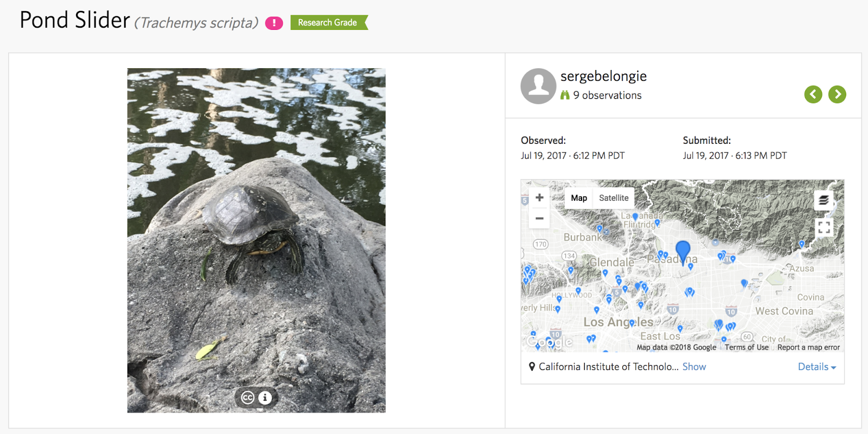Expand the location Details dropdown
The height and width of the screenshot is (434, 868).
tap(816, 367)
